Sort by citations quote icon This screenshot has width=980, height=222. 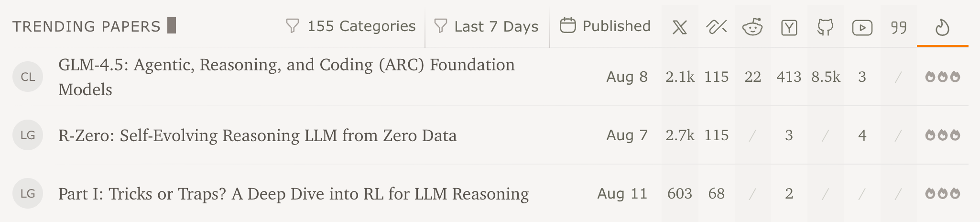(x=899, y=28)
